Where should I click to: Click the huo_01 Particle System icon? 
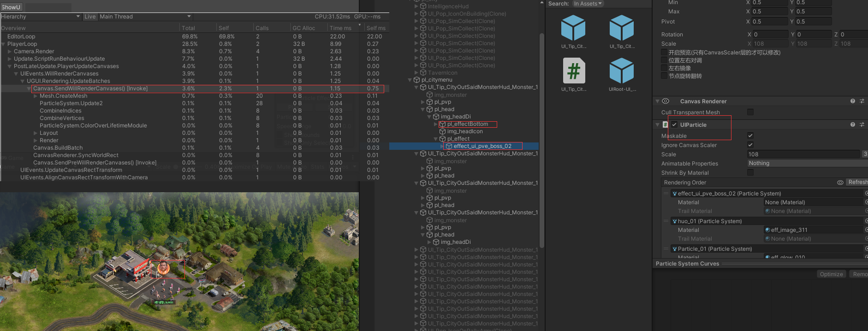click(675, 221)
